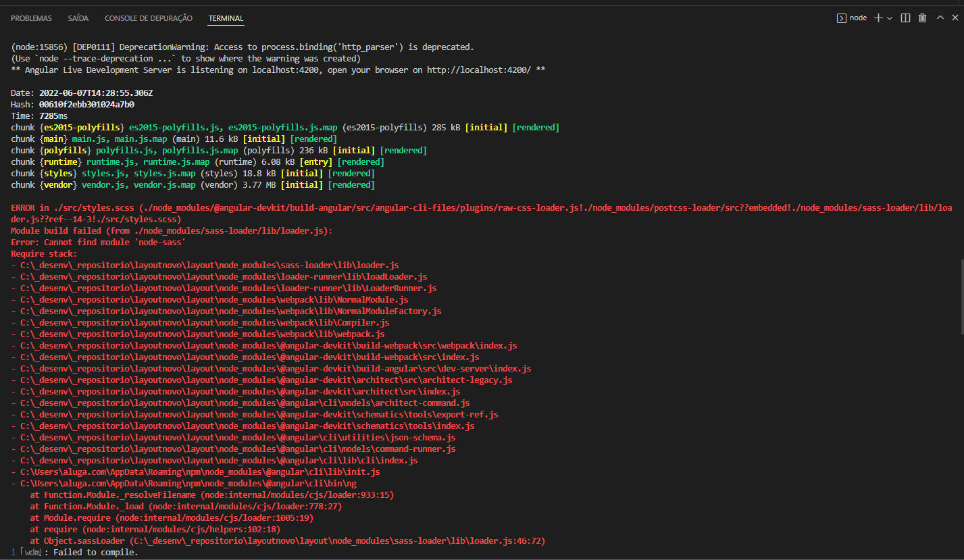This screenshot has width=964, height=560.
Task: Open path ending loader-runner\lib\LoaderRunner.js
Action: tap(228, 288)
